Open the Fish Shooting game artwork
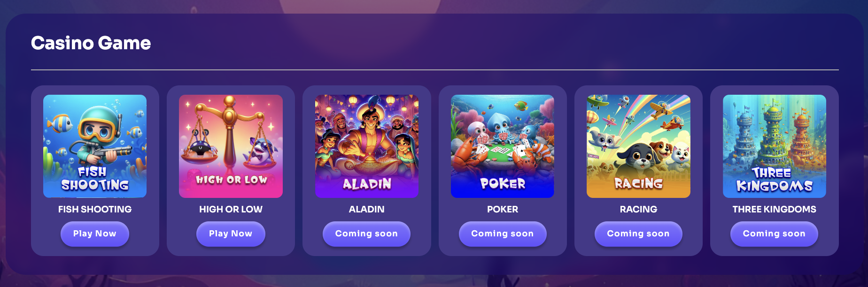This screenshot has width=868, height=287. click(x=95, y=146)
